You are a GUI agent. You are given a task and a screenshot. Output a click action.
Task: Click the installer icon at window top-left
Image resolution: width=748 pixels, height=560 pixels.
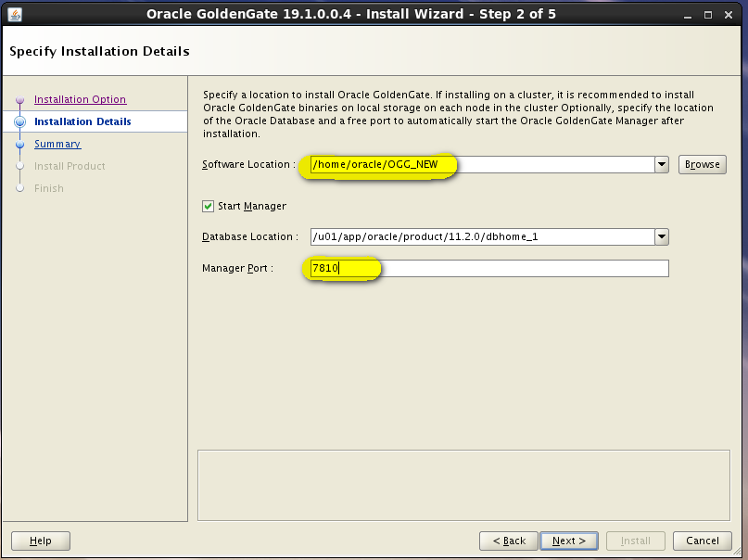point(15,14)
